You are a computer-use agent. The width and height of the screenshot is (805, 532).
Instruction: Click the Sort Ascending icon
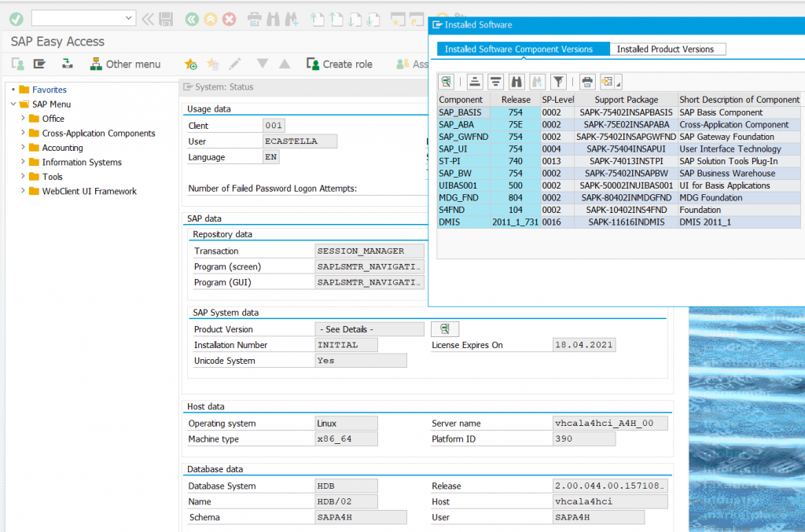pyautogui.click(x=475, y=82)
